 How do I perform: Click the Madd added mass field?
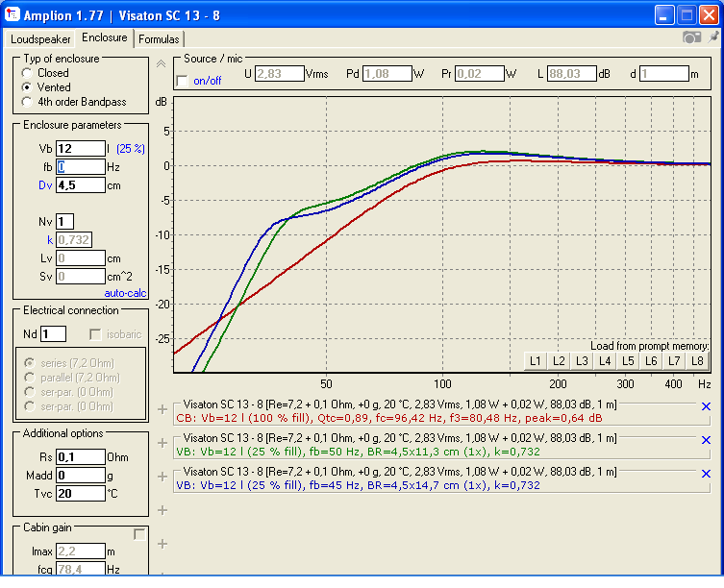[81, 475]
